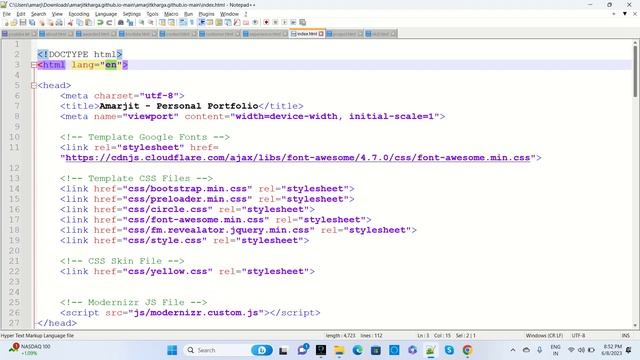640x360 pixels.
Task: Open the View menu
Action: 57,14
